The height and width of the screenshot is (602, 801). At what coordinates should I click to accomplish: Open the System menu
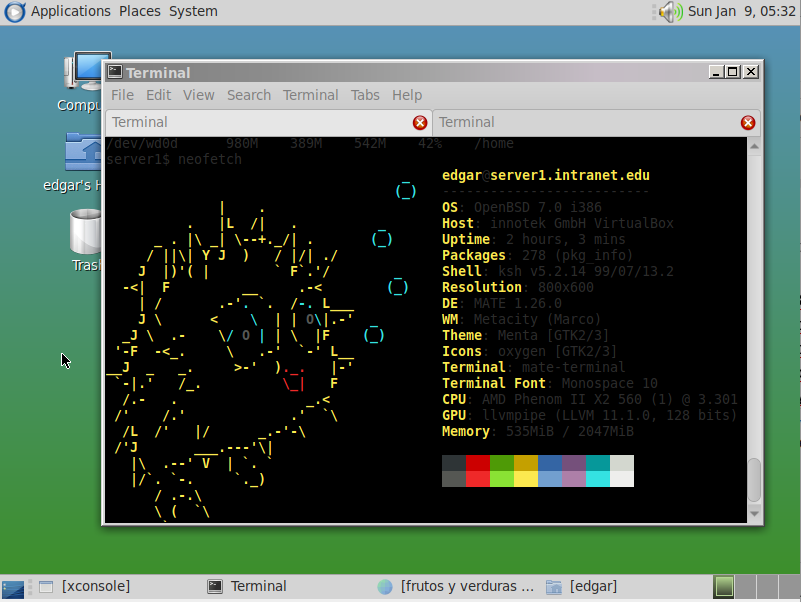tap(193, 11)
